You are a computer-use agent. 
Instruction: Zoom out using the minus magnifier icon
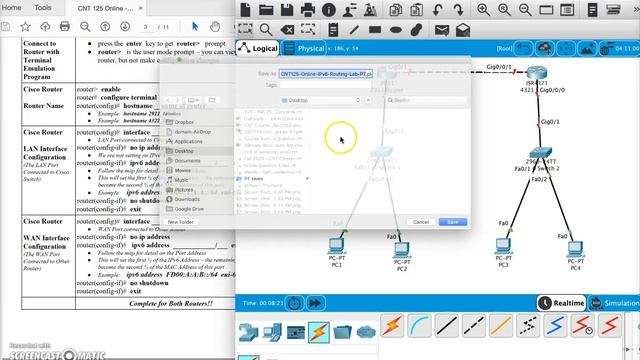click(x=525, y=9)
